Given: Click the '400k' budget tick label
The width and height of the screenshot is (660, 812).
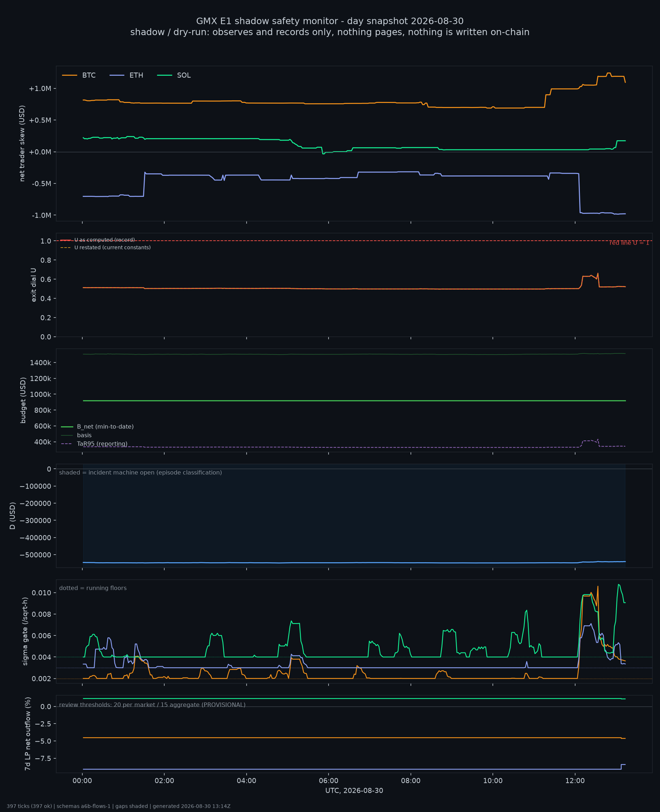Looking at the screenshot, I should click(x=42, y=442).
